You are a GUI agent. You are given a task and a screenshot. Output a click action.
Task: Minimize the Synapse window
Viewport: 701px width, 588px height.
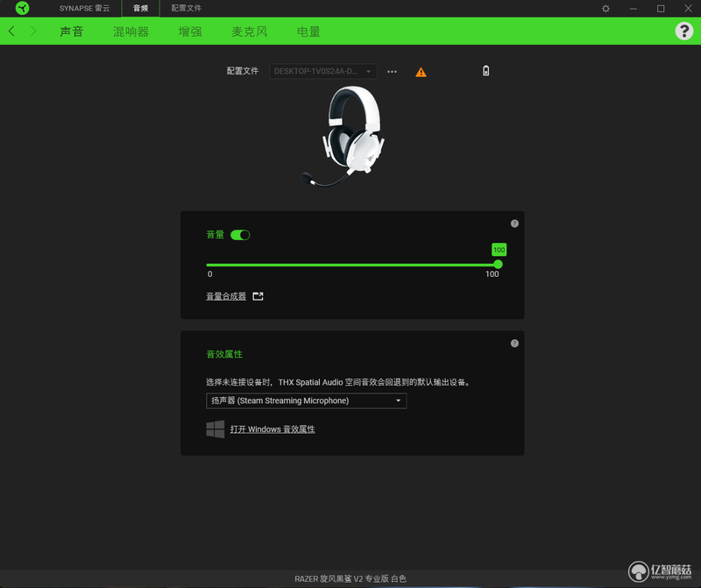(x=633, y=9)
